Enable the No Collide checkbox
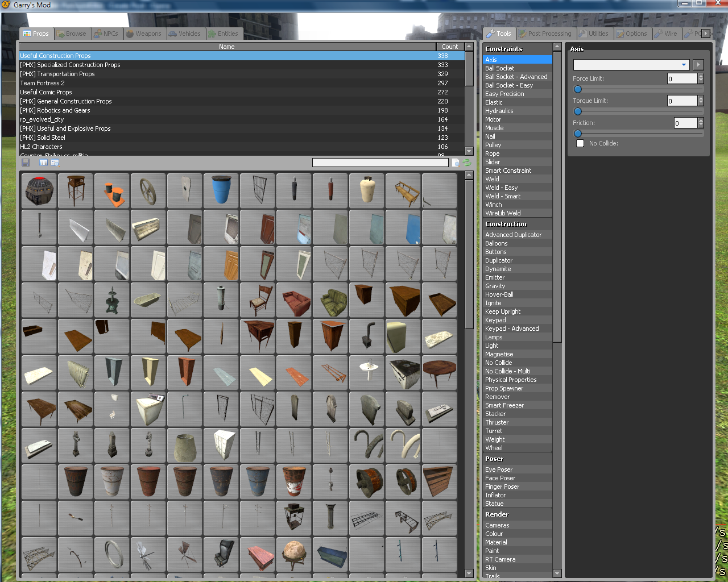The image size is (728, 582). pyautogui.click(x=580, y=143)
